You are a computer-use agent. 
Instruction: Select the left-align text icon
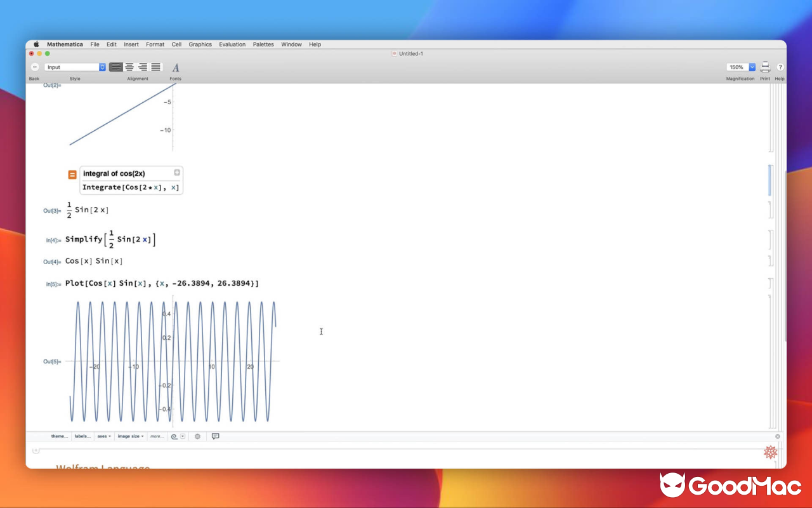click(x=115, y=67)
